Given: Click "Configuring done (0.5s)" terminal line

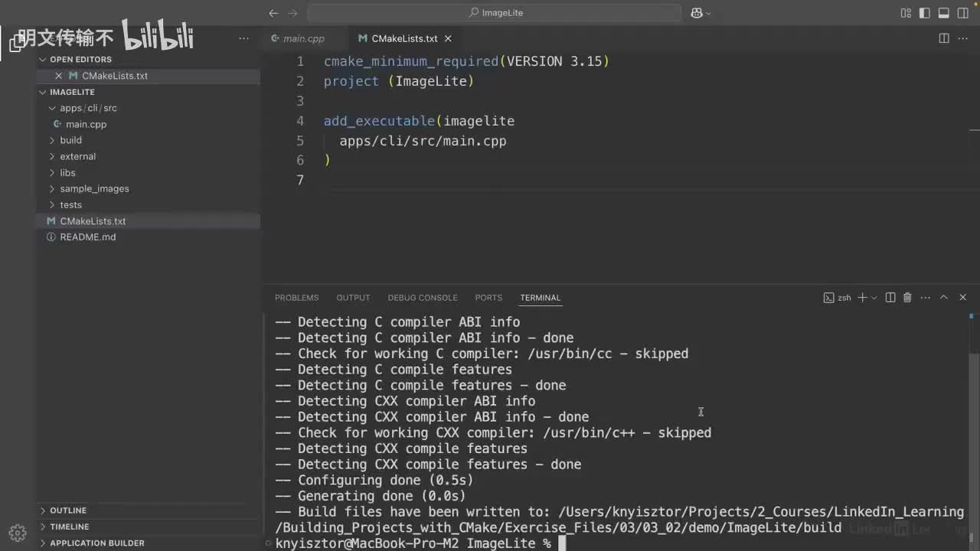Looking at the screenshot, I should (x=374, y=481).
